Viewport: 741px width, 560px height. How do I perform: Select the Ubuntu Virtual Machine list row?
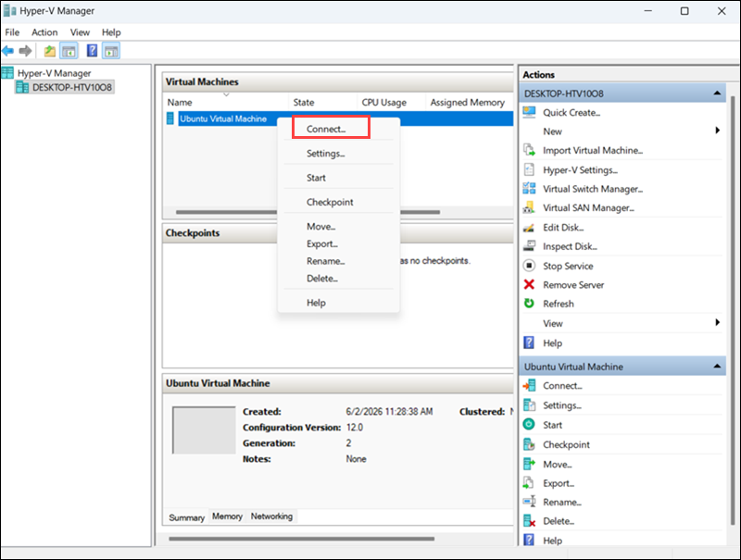(x=338, y=118)
